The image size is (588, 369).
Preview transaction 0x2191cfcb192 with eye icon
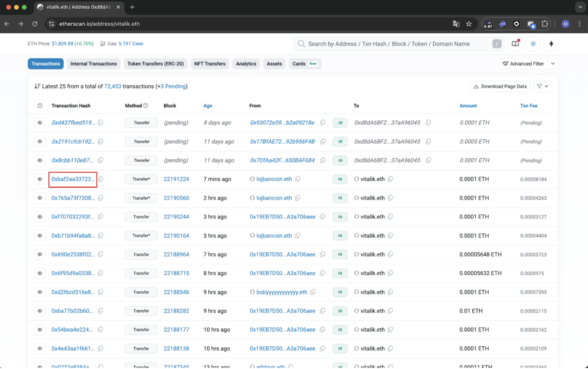[x=40, y=142]
